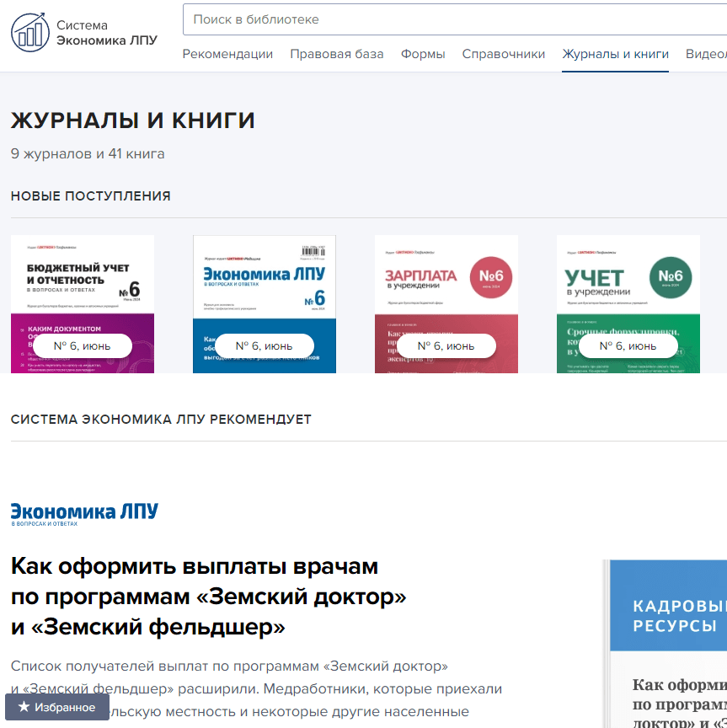Click the Система Экономика ЛПУ рекомендует heading
This screenshot has width=727, height=728.
coord(161,420)
